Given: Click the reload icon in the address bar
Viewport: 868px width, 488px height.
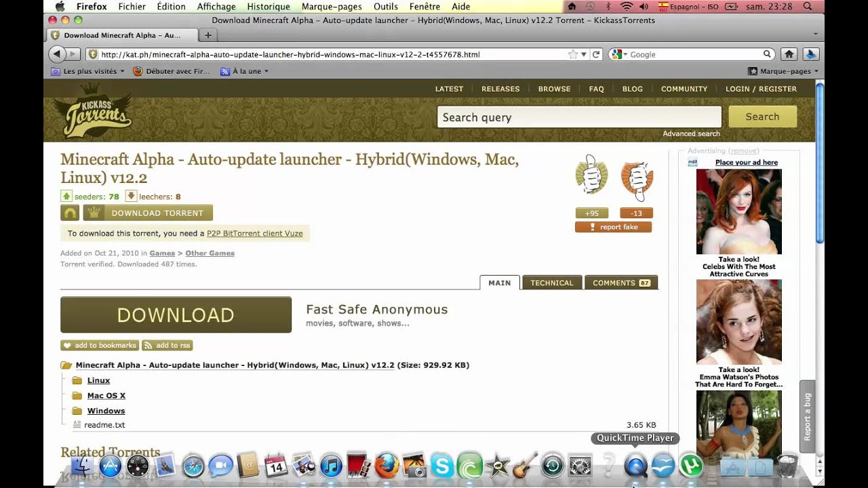Looking at the screenshot, I should coord(596,54).
